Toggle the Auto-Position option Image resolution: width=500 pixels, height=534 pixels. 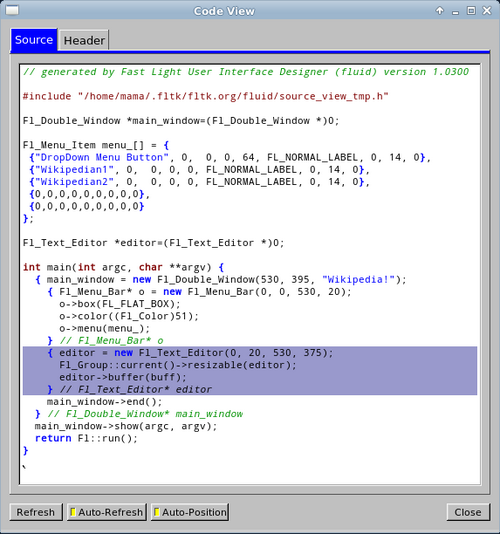tap(190, 512)
